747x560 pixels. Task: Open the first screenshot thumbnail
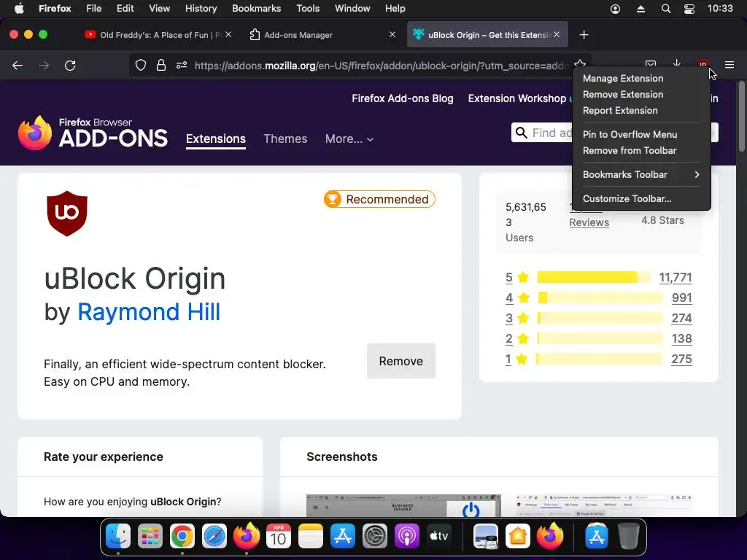[403, 506]
